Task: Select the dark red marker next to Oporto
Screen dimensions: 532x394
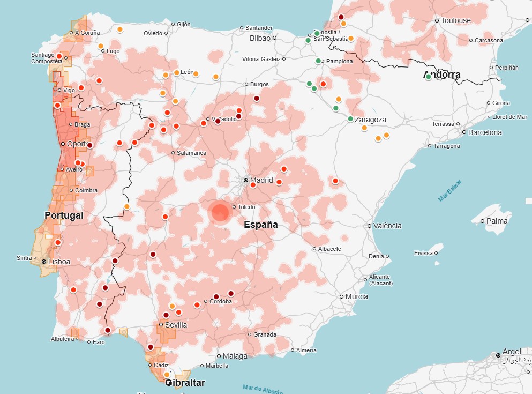Action: 90,145
